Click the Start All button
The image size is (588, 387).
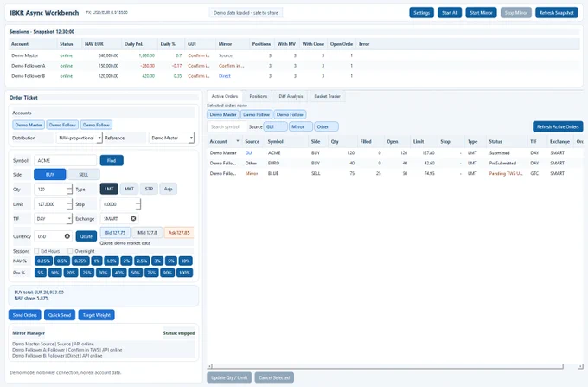click(x=450, y=13)
